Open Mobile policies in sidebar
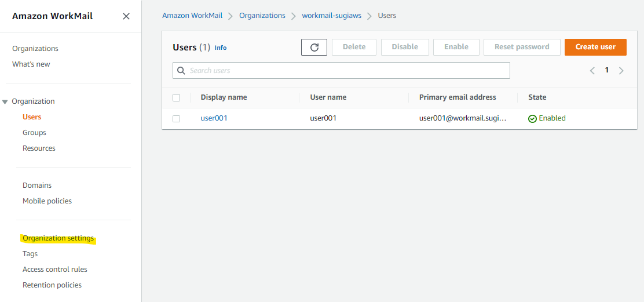Screen dimensions: 644x302 47,201
